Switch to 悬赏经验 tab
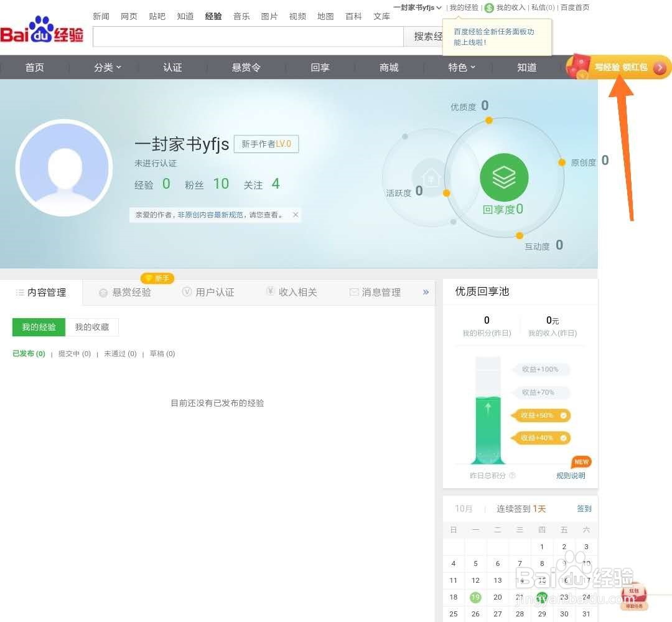The height and width of the screenshot is (622, 672). point(125,293)
